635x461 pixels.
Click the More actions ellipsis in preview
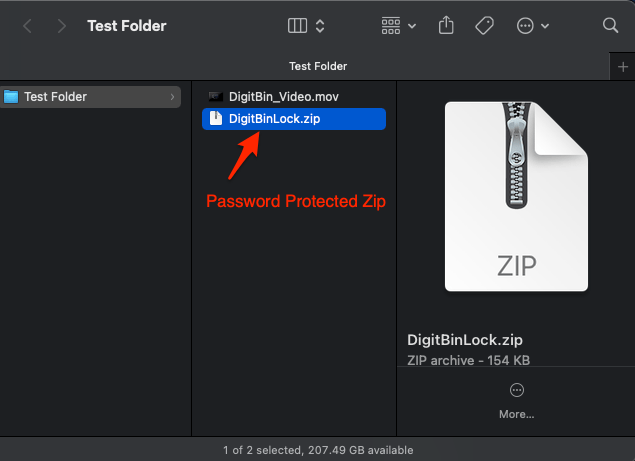(517, 390)
